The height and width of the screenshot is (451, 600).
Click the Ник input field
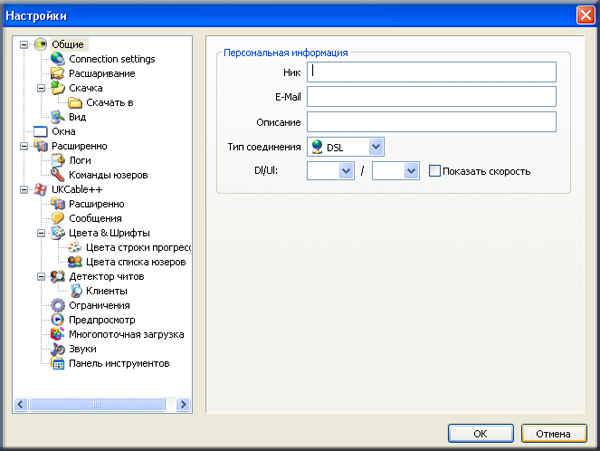(x=432, y=72)
